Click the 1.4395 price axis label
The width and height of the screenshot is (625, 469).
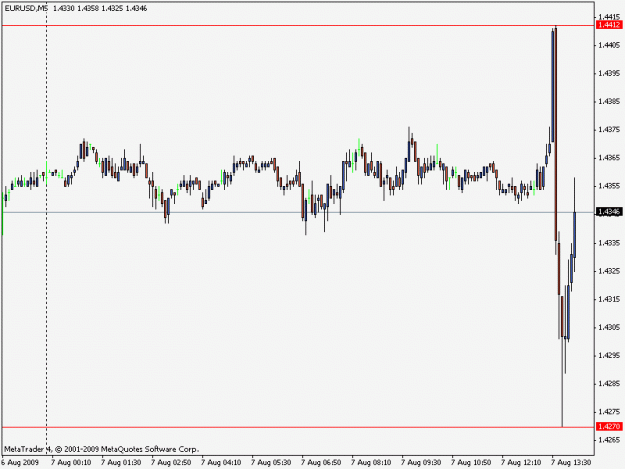coord(609,73)
